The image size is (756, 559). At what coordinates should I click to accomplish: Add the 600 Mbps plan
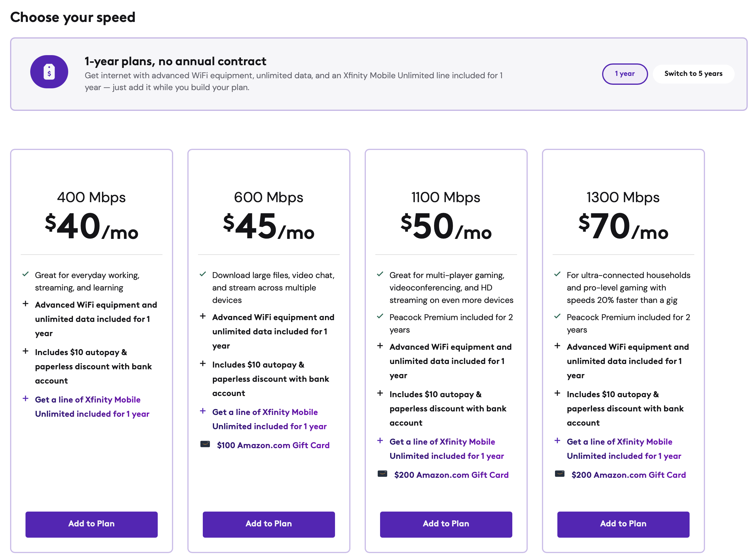click(x=269, y=524)
